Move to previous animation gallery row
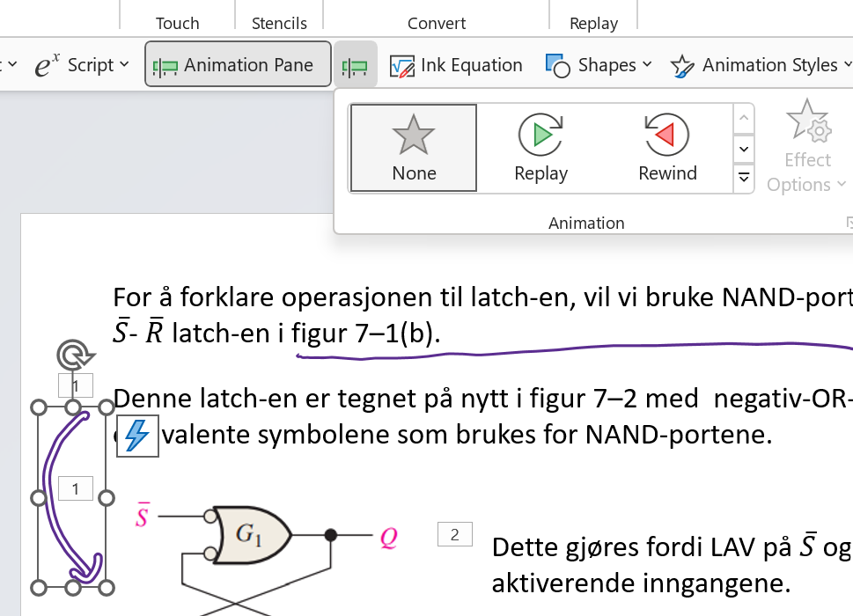The height and width of the screenshot is (616, 853). (744, 119)
